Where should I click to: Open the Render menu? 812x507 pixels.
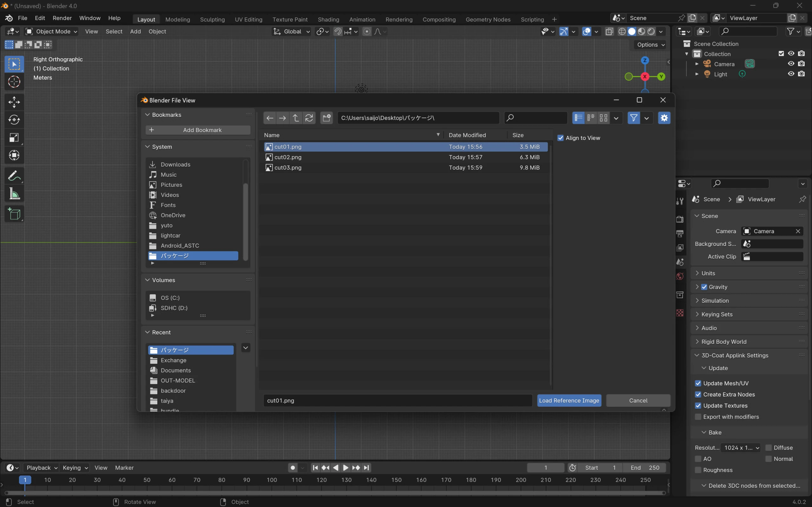[62, 18]
